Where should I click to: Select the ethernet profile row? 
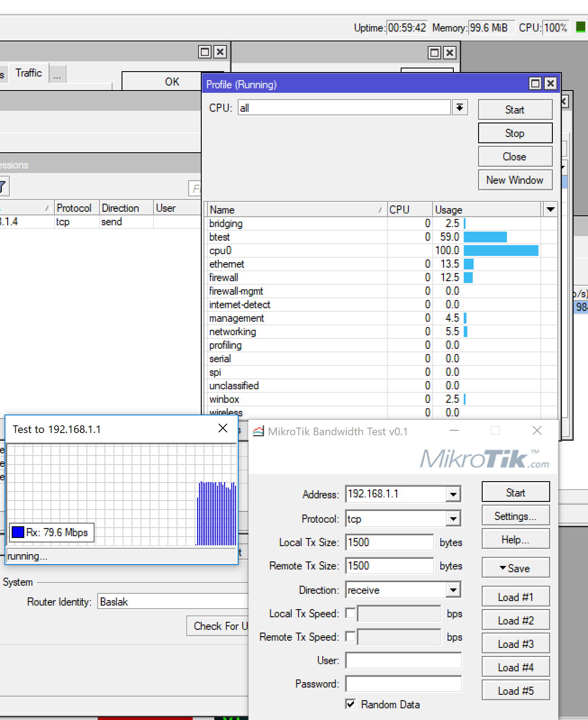click(381, 264)
